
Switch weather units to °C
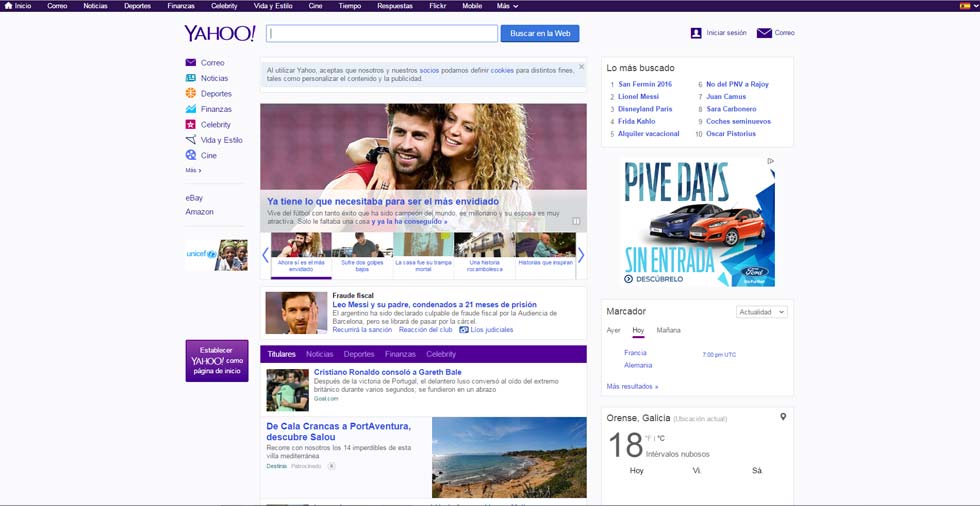[x=661, y=439]
